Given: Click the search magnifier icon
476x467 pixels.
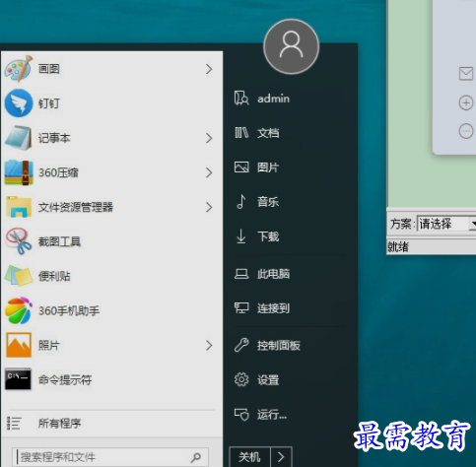Looking at the screenshot, I should (x=196, y=457).
